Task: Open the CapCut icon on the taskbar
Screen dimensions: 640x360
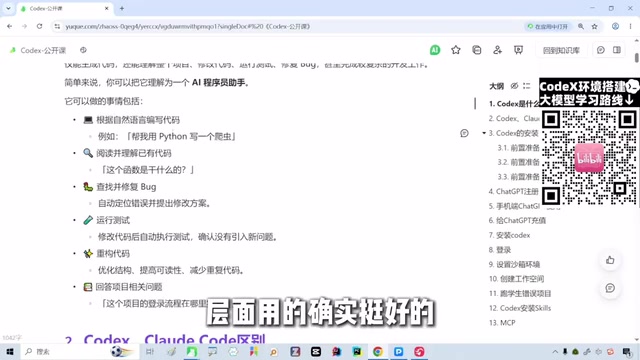Action: [316, 351]
